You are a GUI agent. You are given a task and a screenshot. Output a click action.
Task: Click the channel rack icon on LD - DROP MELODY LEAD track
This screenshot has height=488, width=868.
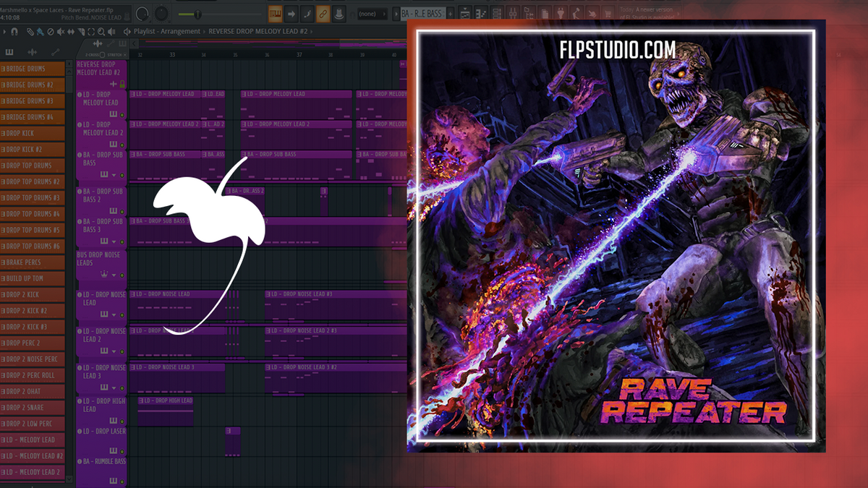[113, 114]
